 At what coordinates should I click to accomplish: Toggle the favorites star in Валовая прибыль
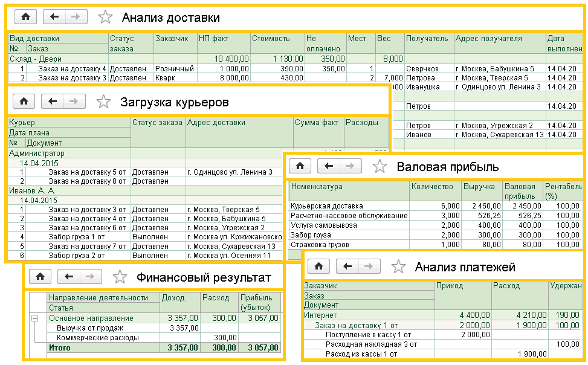tap(379, 166)
